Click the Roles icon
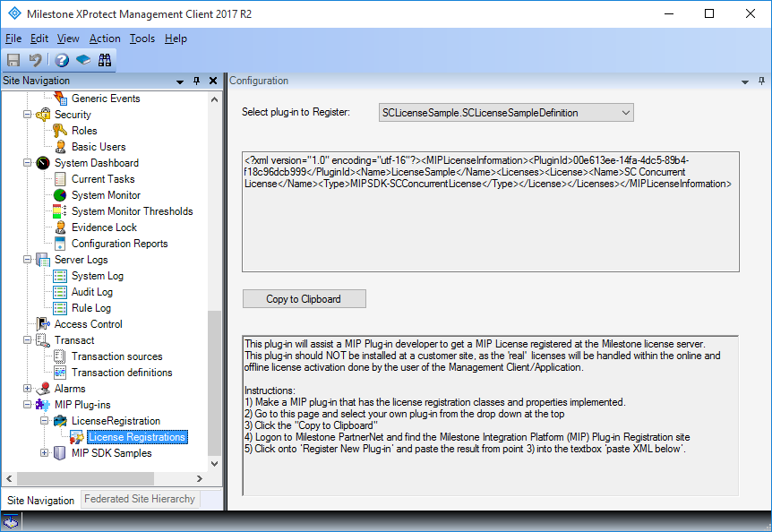 coord(60,131)
